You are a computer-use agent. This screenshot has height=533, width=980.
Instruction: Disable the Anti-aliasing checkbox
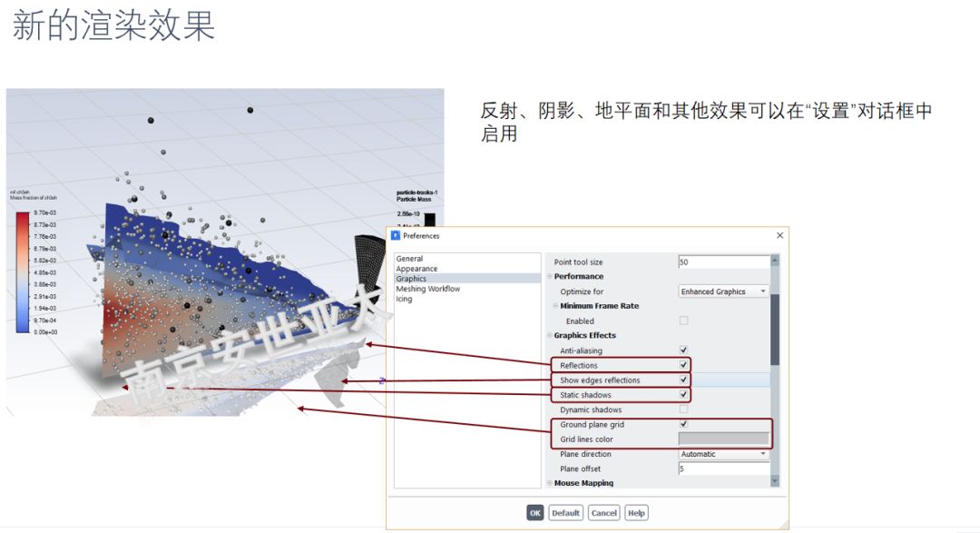(x=683, y=350)
